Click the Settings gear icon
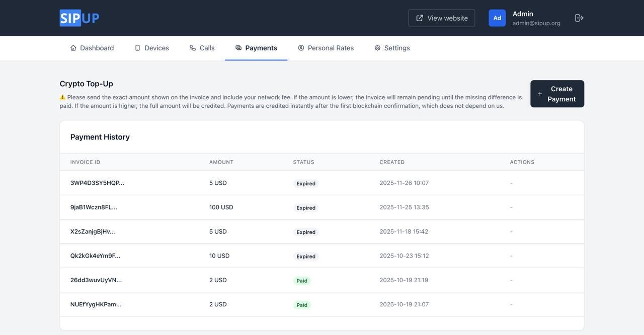This screenshot has width=644, height=335. 377,48
